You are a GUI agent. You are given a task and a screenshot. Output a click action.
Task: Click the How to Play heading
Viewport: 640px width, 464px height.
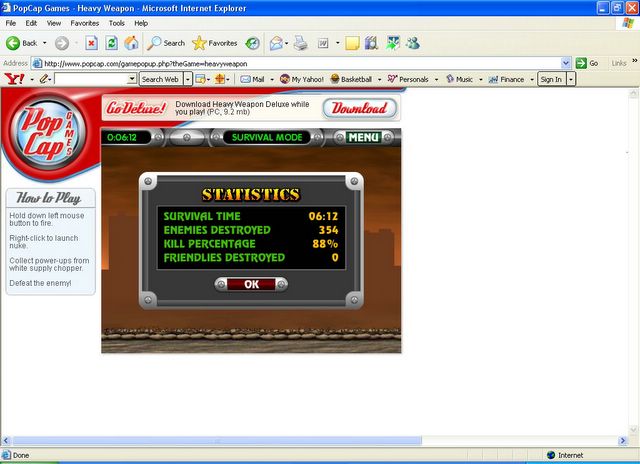(48, 198)
